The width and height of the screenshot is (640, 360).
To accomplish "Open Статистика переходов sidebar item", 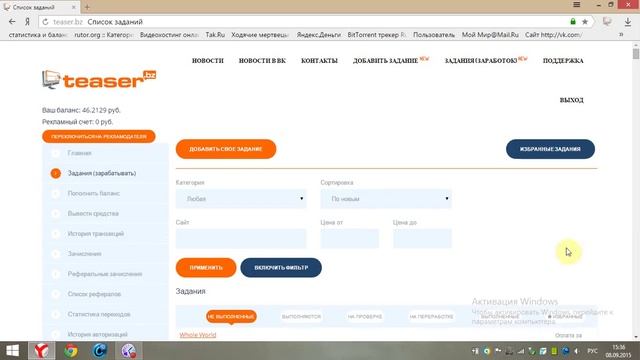I will coord(99,314).
